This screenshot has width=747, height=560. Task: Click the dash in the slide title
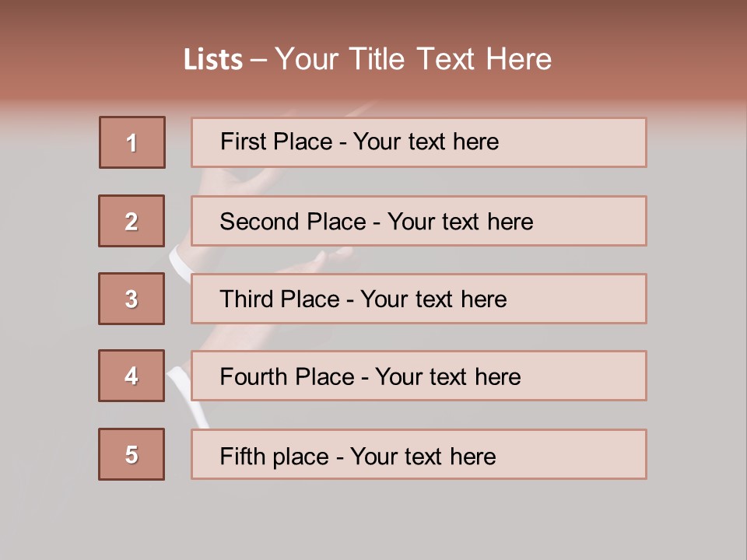(x=259, y=60)
